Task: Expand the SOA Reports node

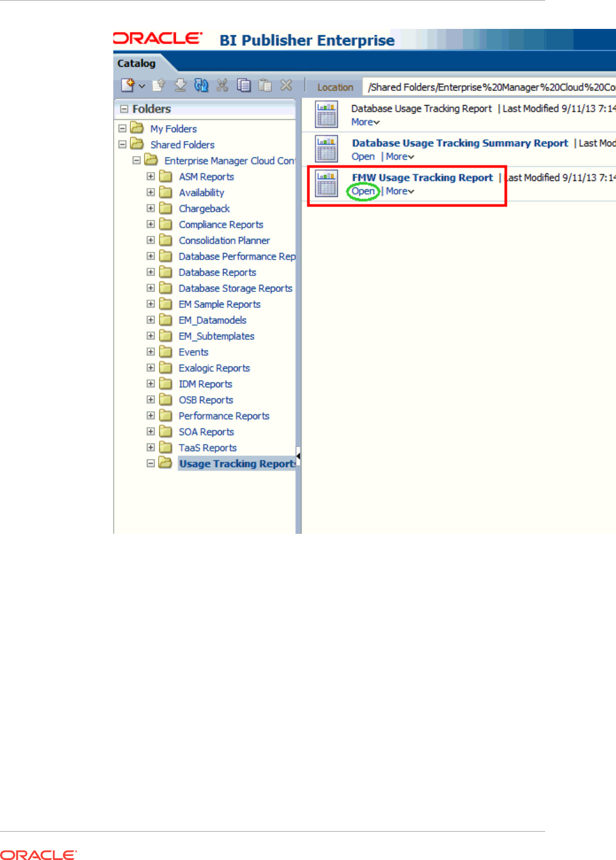Action: [x=150, y=431]
